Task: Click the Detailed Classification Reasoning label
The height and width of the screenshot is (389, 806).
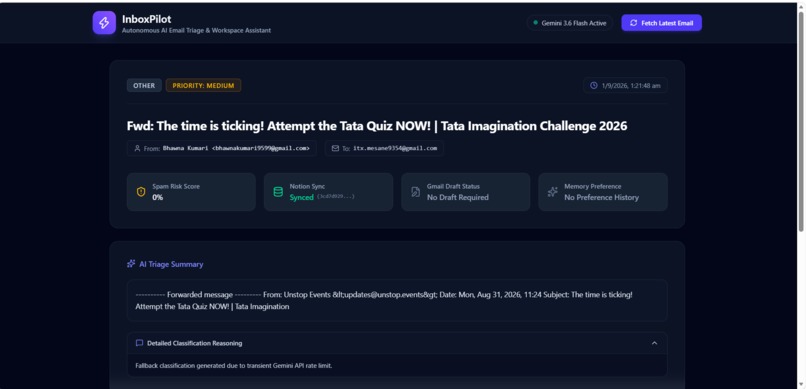Action: [x=194, y=343]
